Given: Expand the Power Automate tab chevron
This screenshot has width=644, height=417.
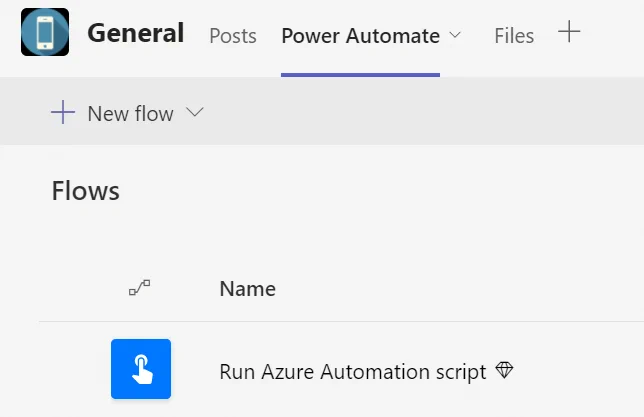Looking at the screenshot, I should click(x=455, y=35).
